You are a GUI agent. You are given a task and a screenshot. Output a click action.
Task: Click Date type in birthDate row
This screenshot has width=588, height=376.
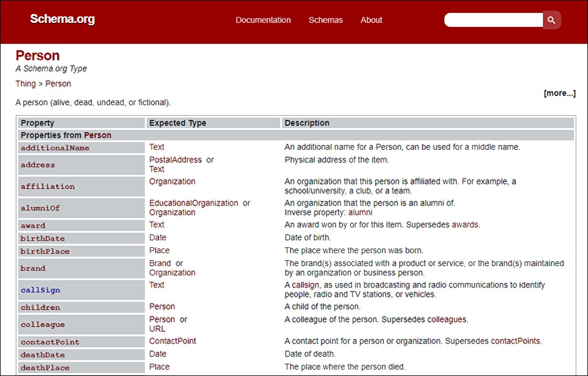pyautogui.click(x=158, y=237)
